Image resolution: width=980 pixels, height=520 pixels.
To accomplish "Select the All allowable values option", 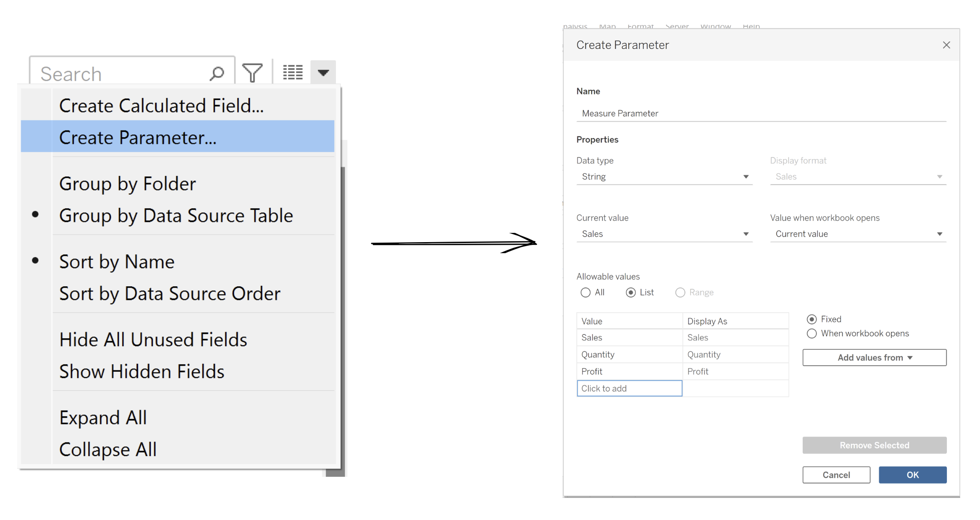I will [x=586, y=292].
